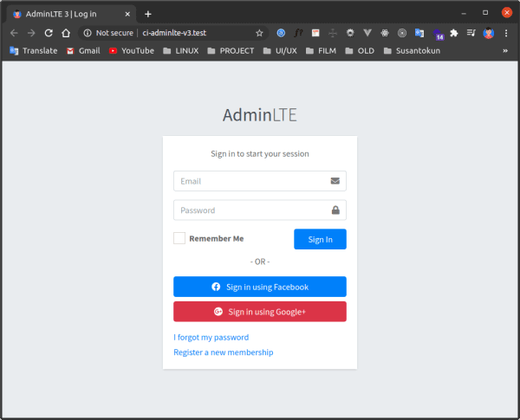Click the concentric circles extension icon
The width and height of the screenshot is (520, 420).
[x=402, y=33]
